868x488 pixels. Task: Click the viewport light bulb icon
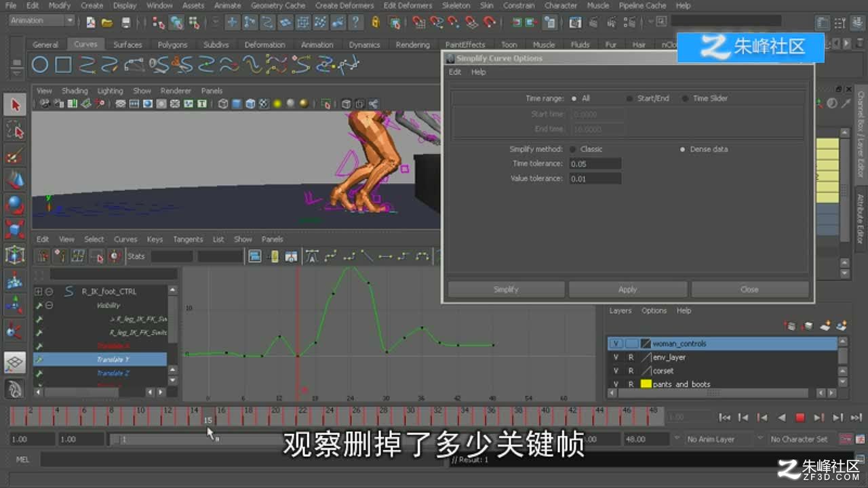coord(277,104)
